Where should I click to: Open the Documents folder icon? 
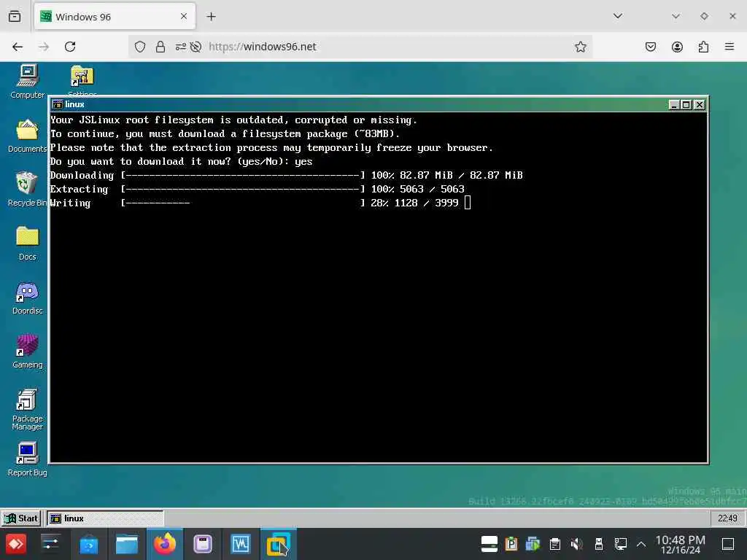27,136
